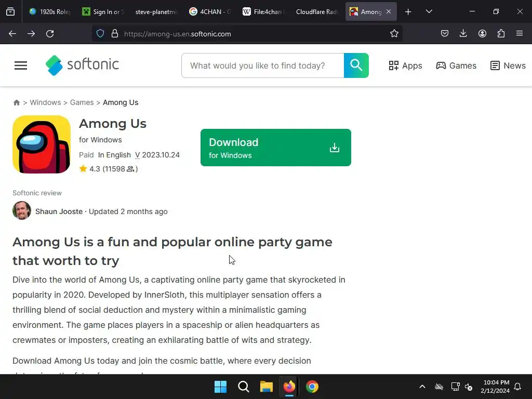Close the Among Us tab

pos(389,11)
